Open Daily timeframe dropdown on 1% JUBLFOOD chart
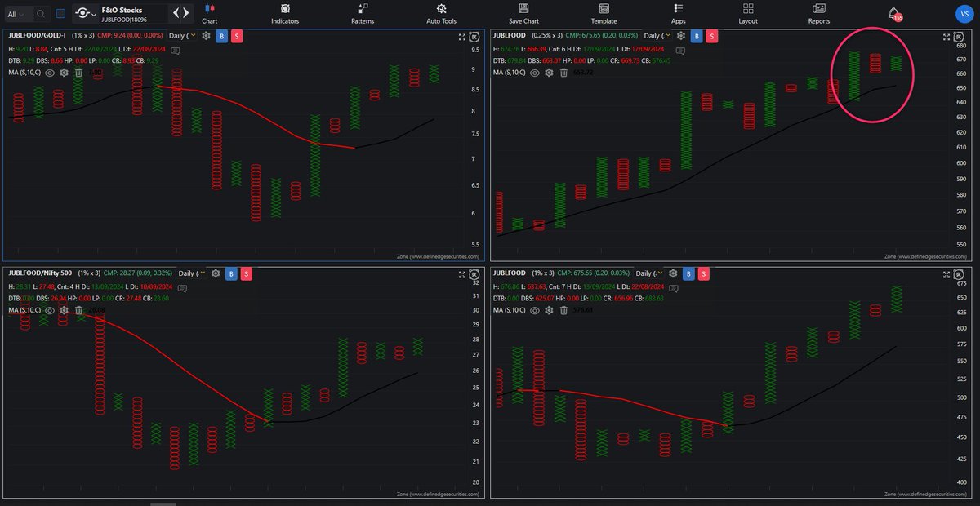The height and width of the screenshot is (506, 980). pyautogui.click(x=649, y=273)
